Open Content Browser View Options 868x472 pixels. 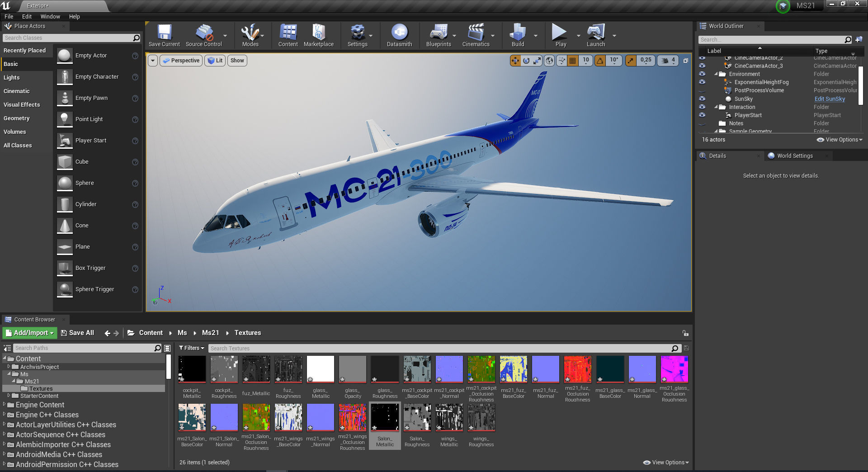pos(666,463)
